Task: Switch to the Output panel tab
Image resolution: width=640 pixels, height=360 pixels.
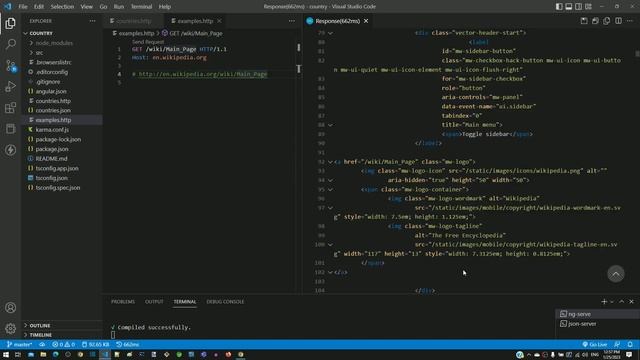Action: pyautogui.click(x=154, y=302)
